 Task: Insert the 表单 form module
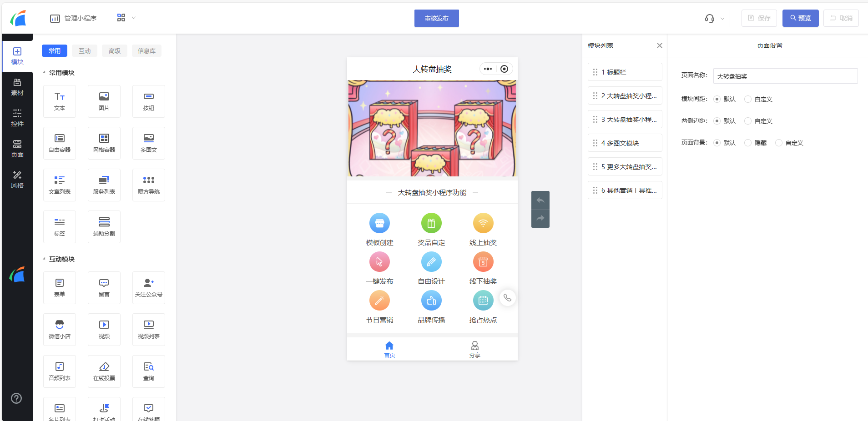(x=60, y=288)
